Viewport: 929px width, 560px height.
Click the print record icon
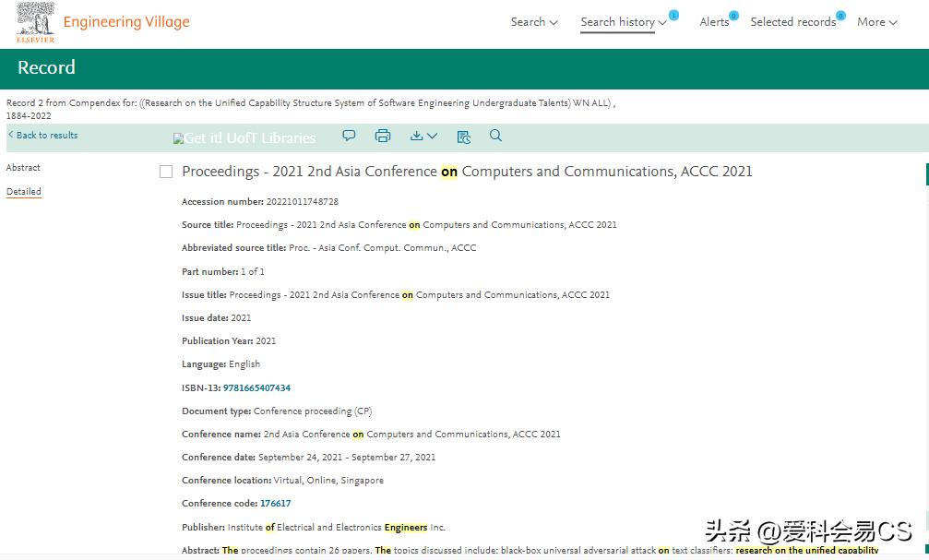tap(383, 136)
